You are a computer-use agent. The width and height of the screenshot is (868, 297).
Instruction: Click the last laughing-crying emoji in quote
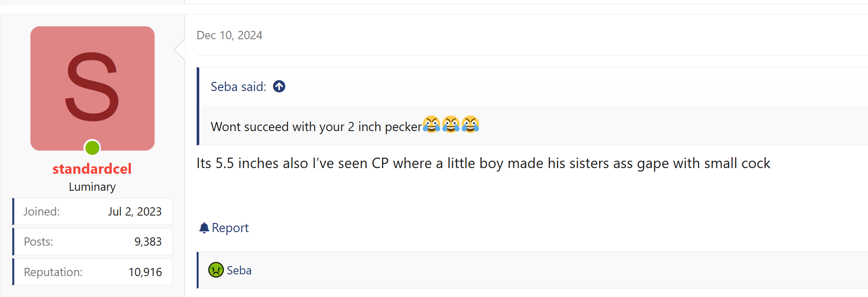(x=470, y=125)
